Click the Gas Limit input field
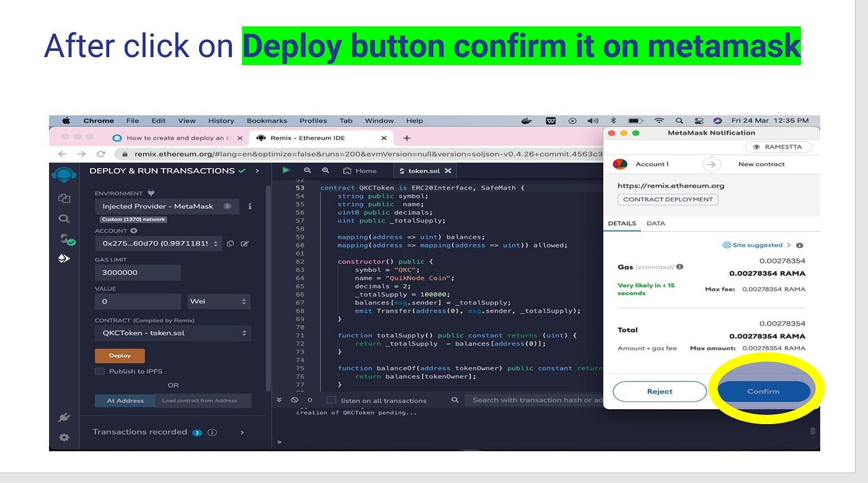 [138, 273]
